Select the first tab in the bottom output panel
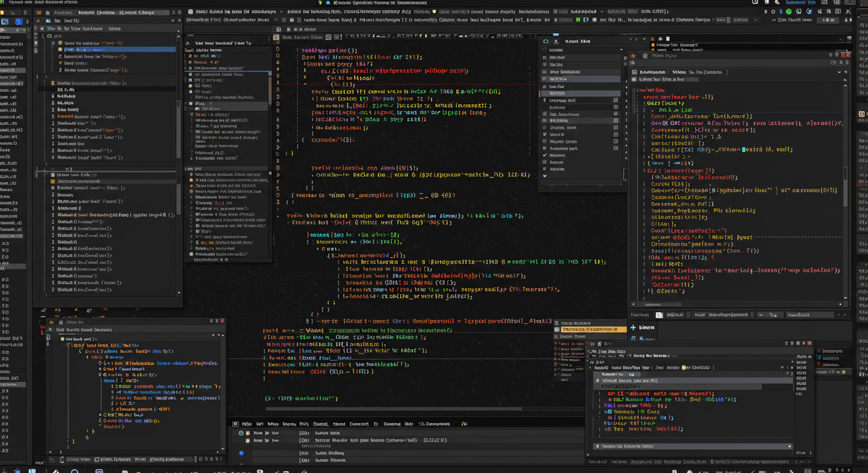The width and height of the screenshot is (868, 473). pos(247,424)
